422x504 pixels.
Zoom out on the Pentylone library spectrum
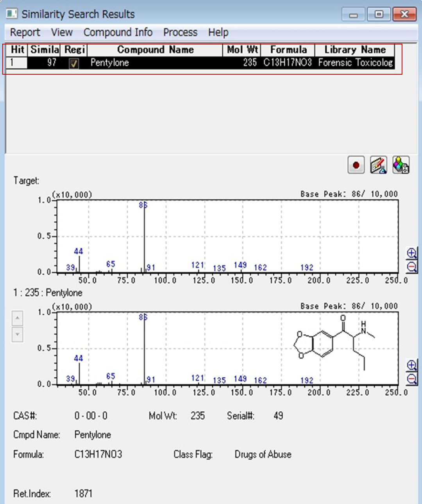[x=411, y=379]
